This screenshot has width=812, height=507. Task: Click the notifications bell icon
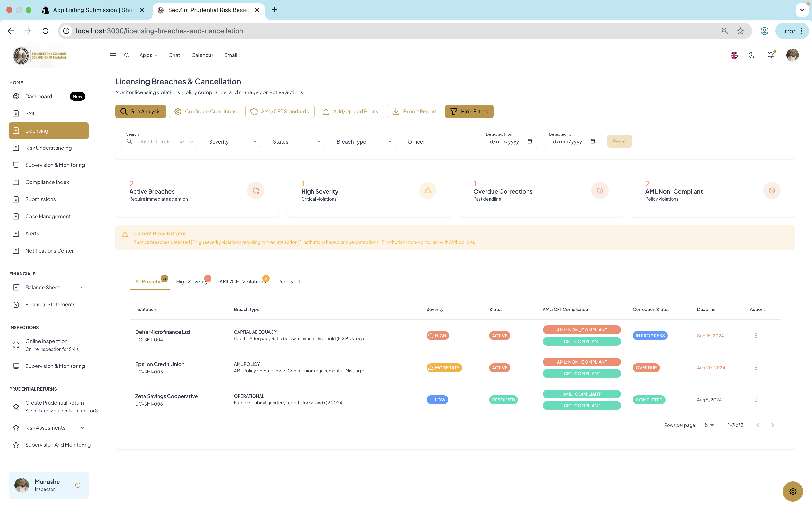[771, 55]
